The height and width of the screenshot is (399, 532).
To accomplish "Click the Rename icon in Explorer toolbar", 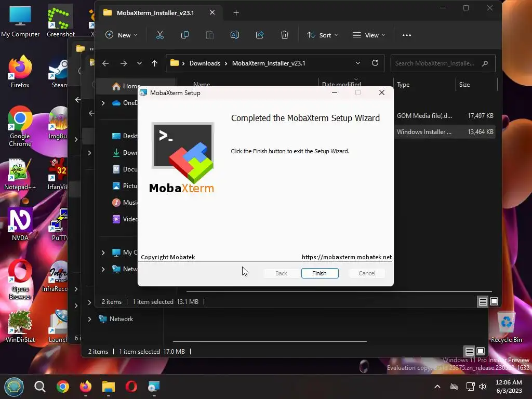I will pyautogui.click(x=235, y=35).
